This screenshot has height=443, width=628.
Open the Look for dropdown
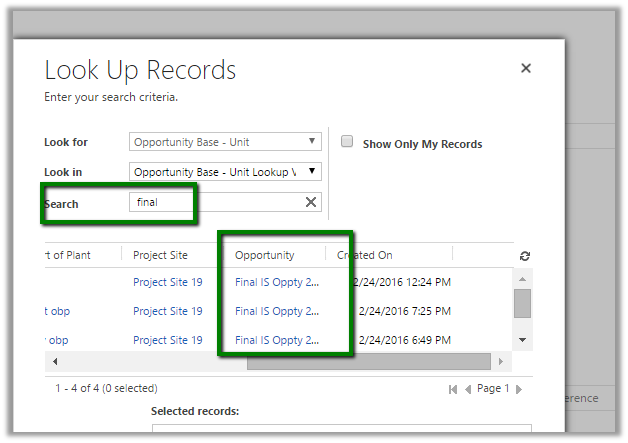225,142
